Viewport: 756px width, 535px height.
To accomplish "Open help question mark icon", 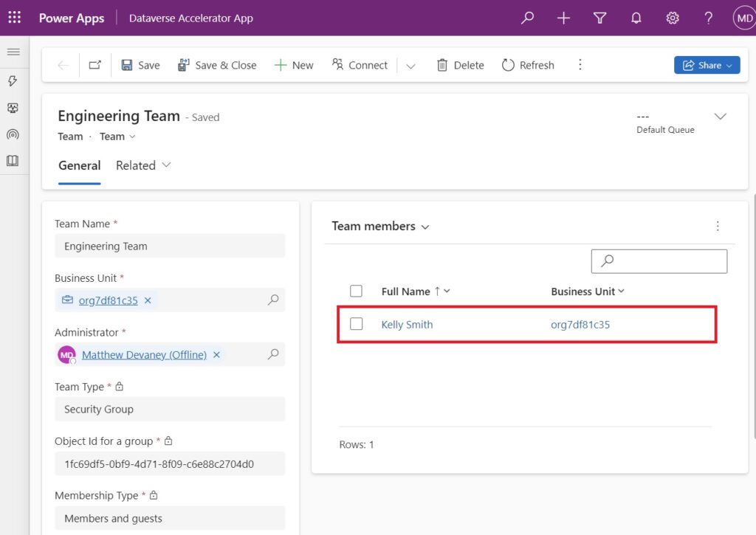I will [x=708, y=18].
